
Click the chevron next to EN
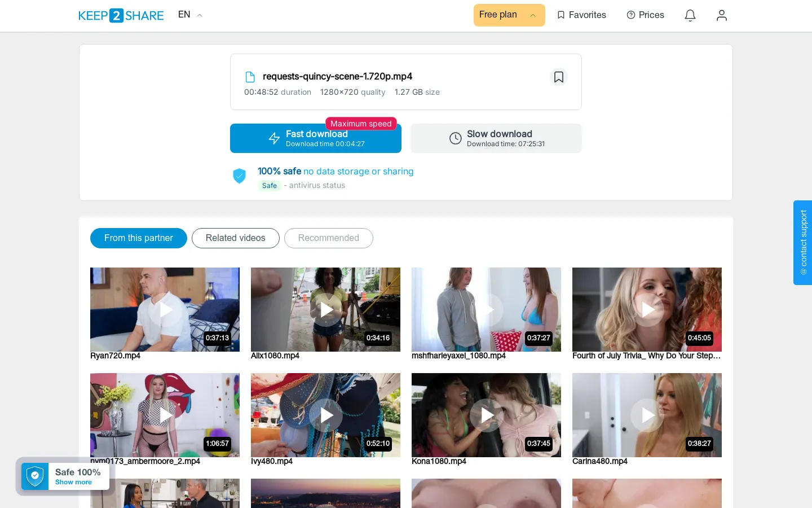click(200, 16)
